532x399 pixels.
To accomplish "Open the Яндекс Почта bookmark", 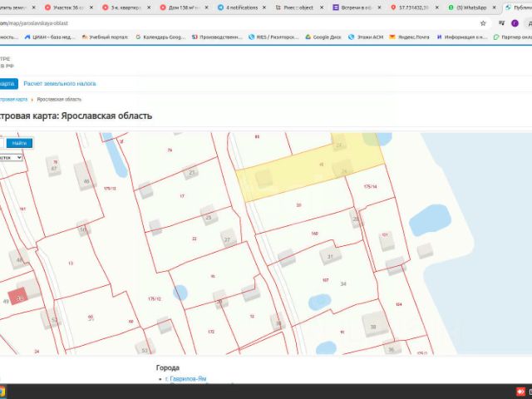I will tap(409, 37).
